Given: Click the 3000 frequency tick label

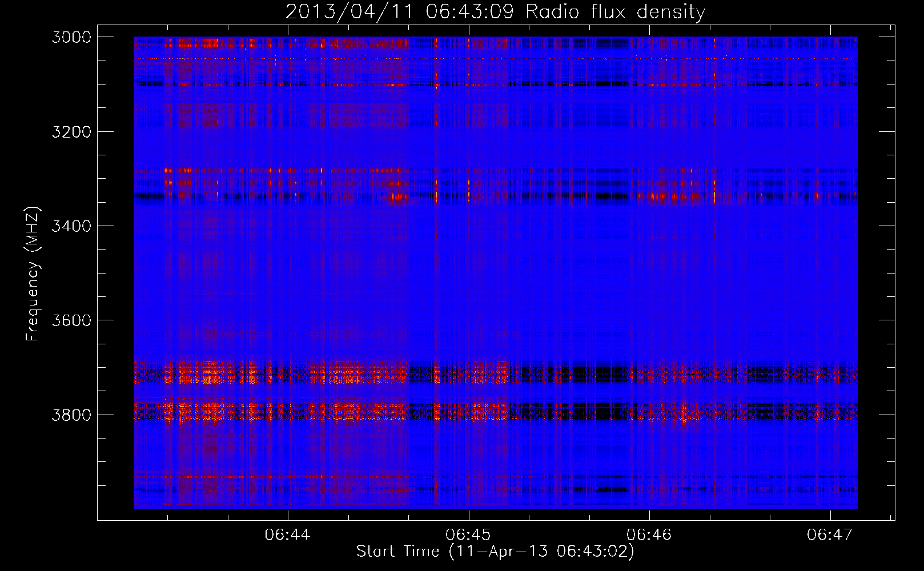Looking at the screenshot, I should point(71,37).
